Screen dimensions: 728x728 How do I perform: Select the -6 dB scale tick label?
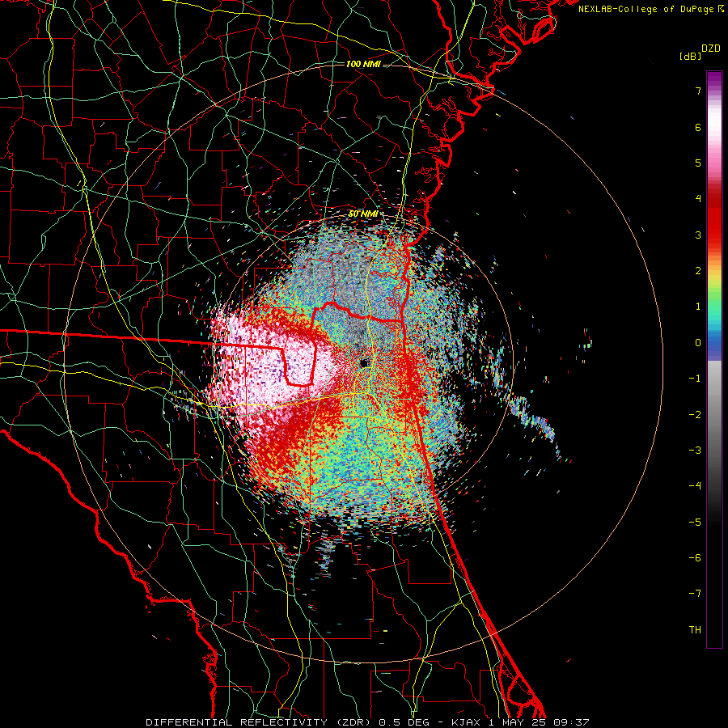695,558
